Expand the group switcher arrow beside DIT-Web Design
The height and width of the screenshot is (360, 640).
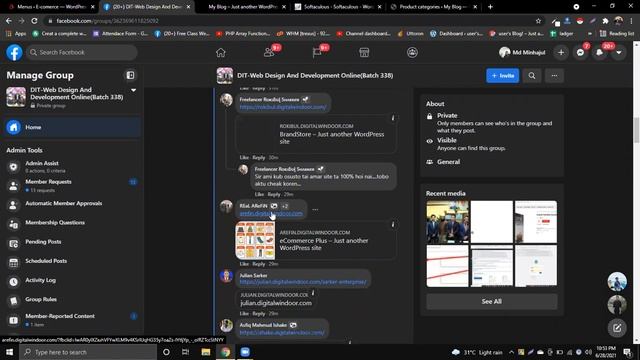coord(133,90)
